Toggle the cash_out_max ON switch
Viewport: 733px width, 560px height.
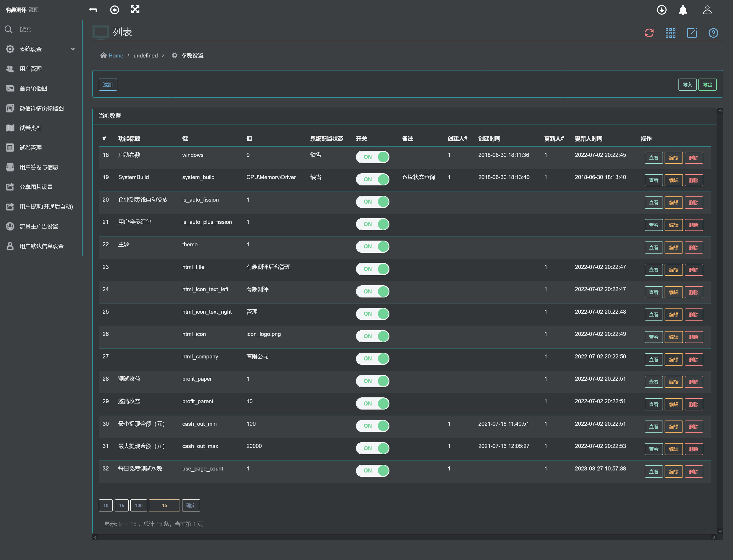[x=372, y=448]
